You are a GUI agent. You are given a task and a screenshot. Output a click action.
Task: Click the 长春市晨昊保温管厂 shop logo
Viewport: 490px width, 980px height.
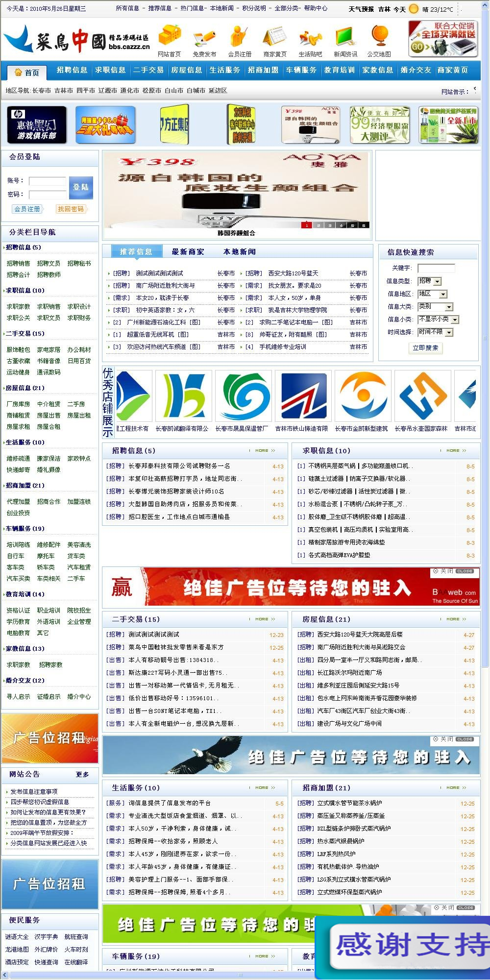(244, 395)
